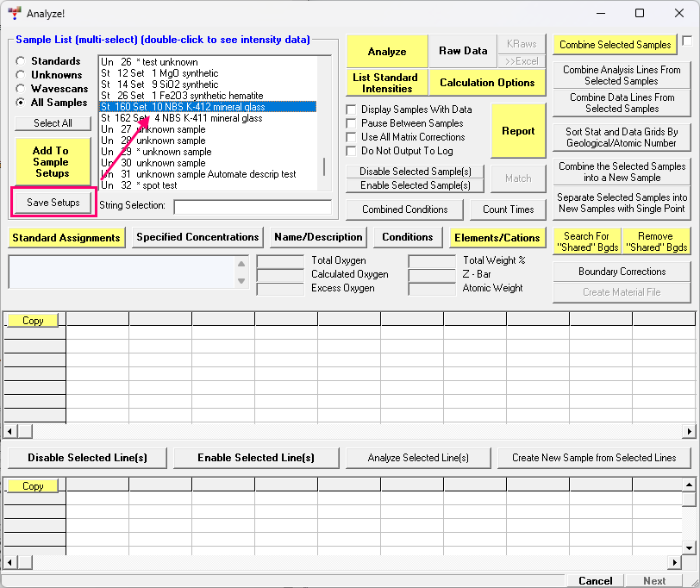Image resolution: width=700 pixels, height=588 pixels.
Task: Select the Standards radio button
Action: coord(21,61)
